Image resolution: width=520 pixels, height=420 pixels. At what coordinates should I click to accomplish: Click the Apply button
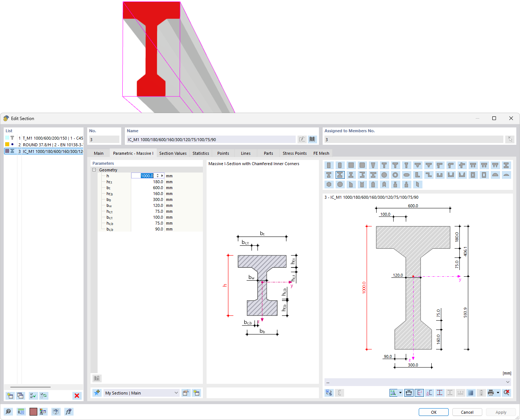point(501,412)
